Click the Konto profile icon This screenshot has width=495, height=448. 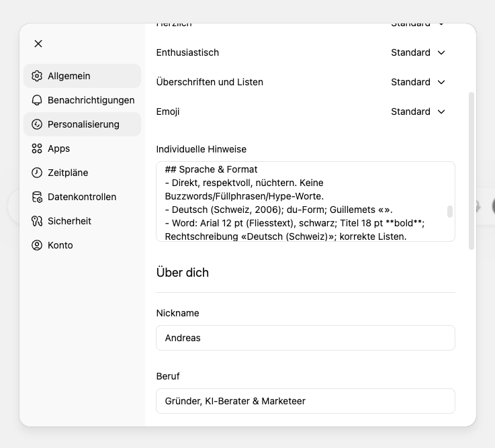(x=37, y=245)
